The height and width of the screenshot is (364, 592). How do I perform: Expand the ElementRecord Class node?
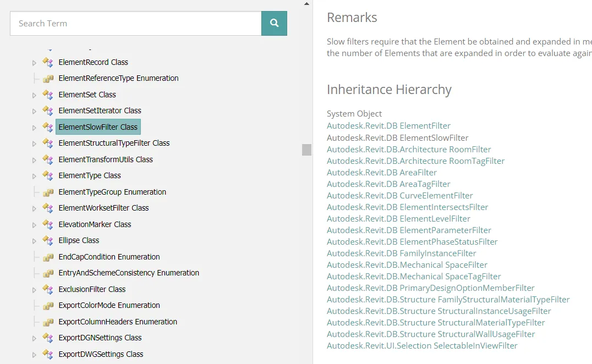click(x=34, y=63)
